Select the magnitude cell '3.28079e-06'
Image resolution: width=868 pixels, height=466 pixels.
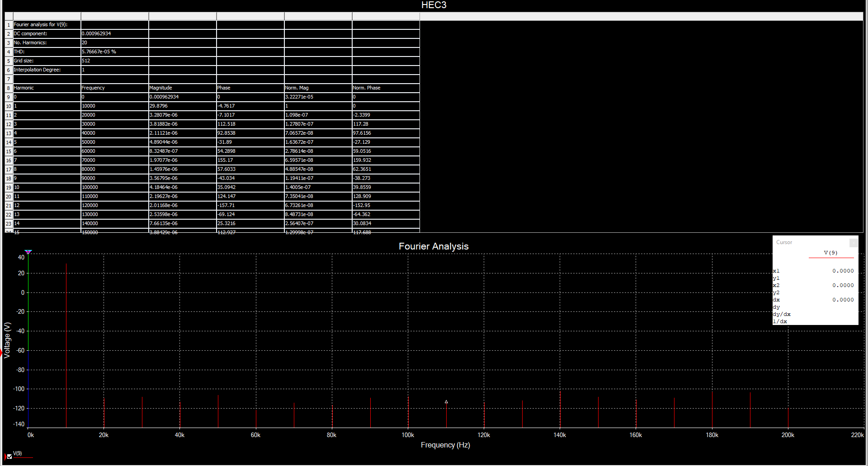coord(183,115)
